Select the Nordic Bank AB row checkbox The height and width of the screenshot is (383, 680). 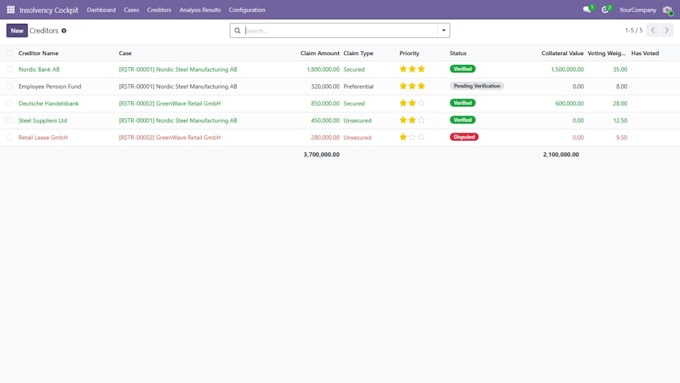[x=9, y=69]
